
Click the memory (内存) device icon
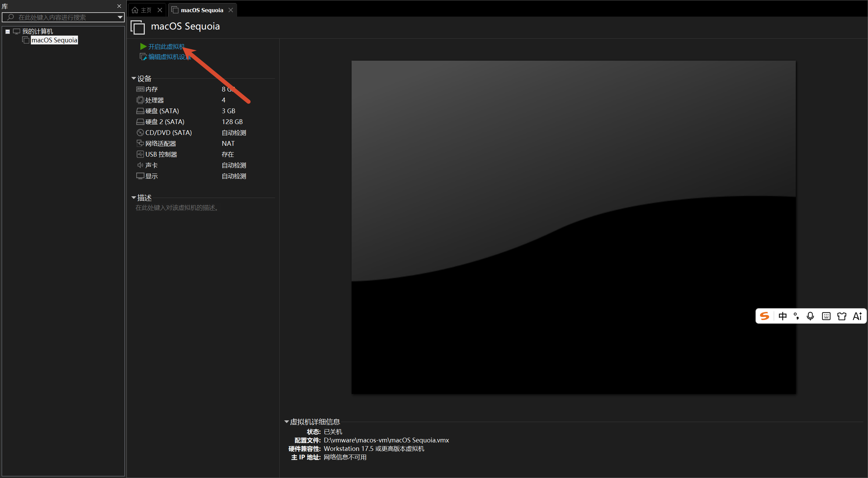click(140, 89)
